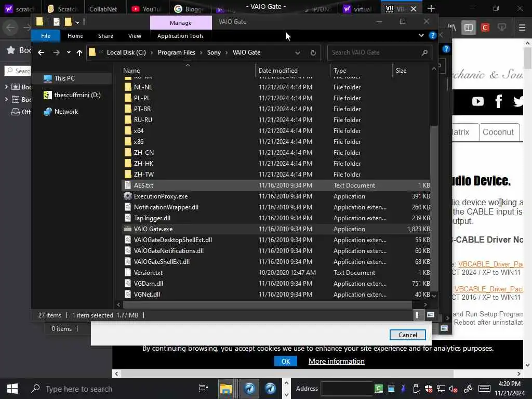The image size is (532, 399).
Task: Select thescuffmini (D:) drive
Action: [x=77, y=95]
